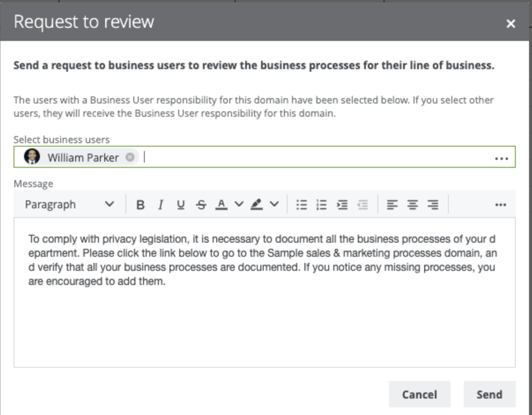
Task: Click the highlight color marker icon
Action: (x=257, y=205)
